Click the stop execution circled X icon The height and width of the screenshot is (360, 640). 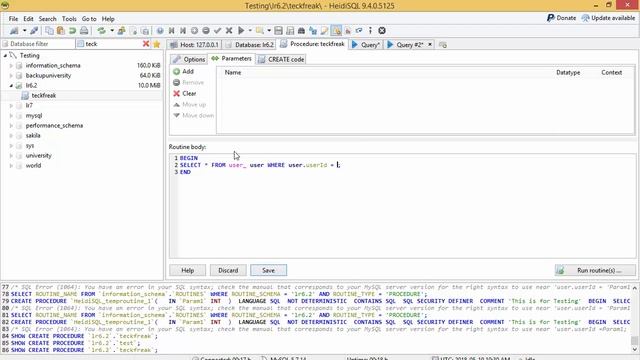[x=382, y=31]
